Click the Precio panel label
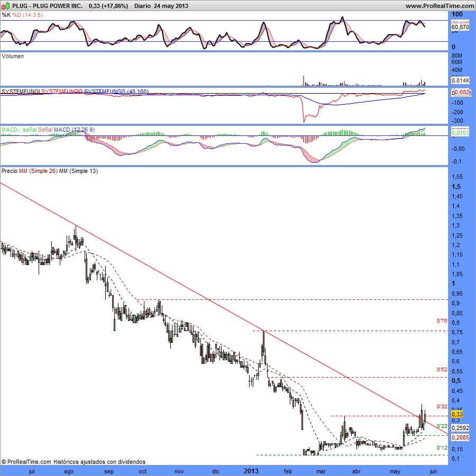 10,171
